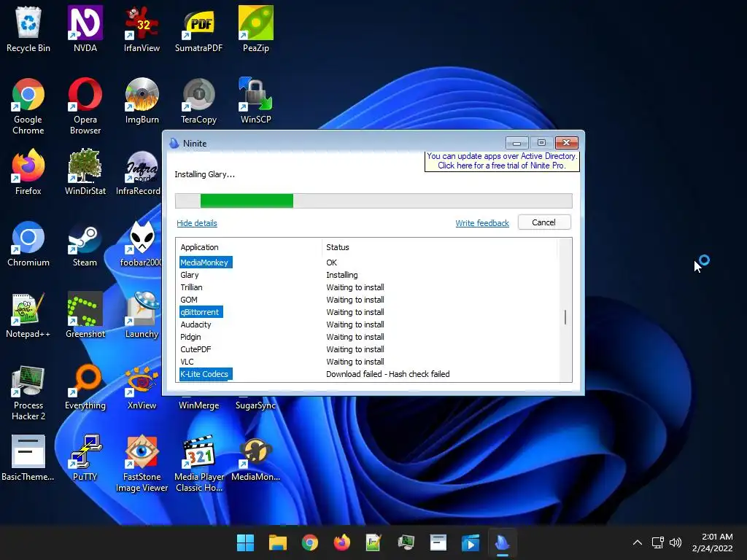Screen dimensions: 747x560
Task: Select the InfraRecorder desktop icon
Action: point(139,172)
